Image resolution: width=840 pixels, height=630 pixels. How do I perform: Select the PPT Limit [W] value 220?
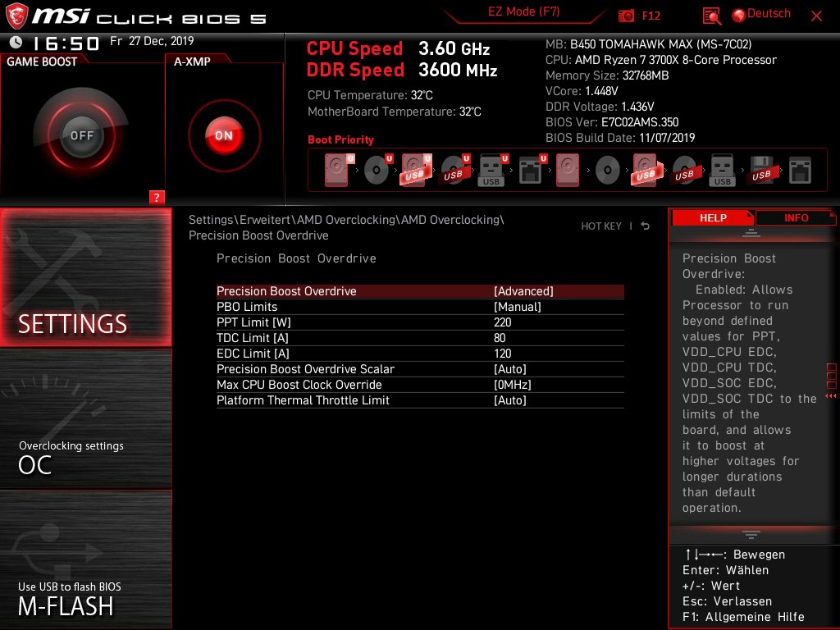coord(503,322)
